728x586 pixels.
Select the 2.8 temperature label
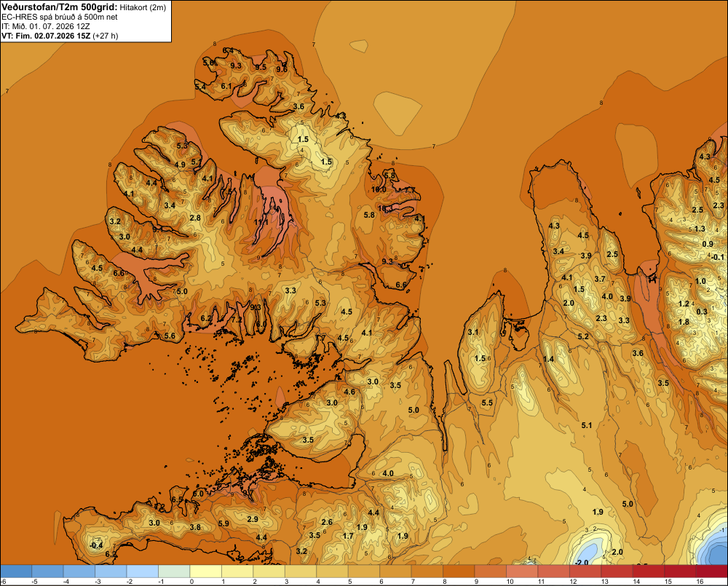195,218
